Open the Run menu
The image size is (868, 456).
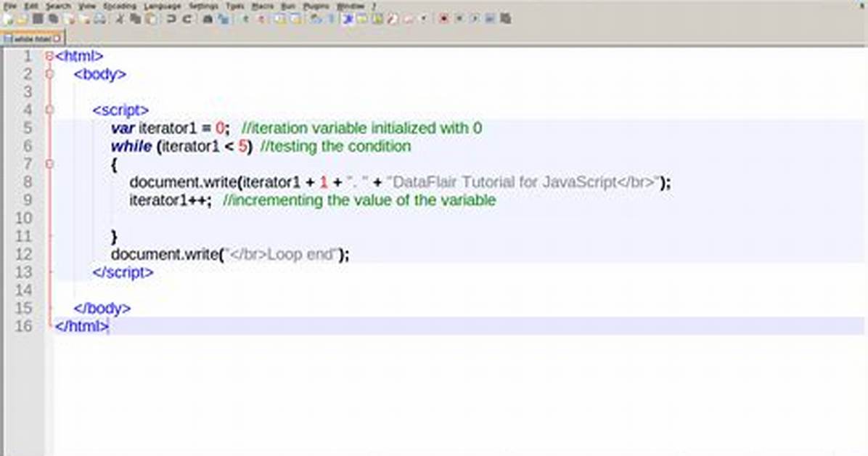(x=288, y=6)
